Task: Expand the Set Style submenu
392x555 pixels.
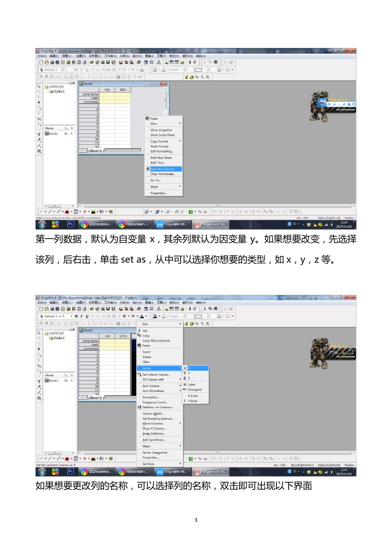Action: coord(159,464)
